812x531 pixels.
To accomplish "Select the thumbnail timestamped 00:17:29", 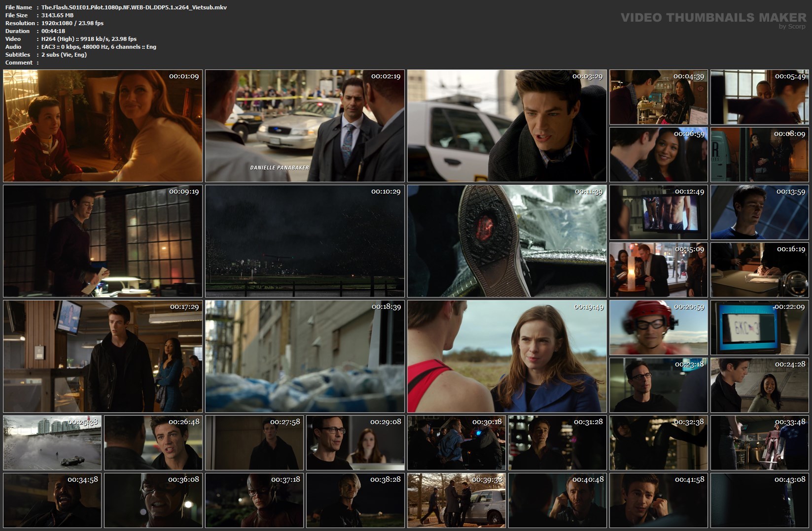I will (x=103, y=356).
